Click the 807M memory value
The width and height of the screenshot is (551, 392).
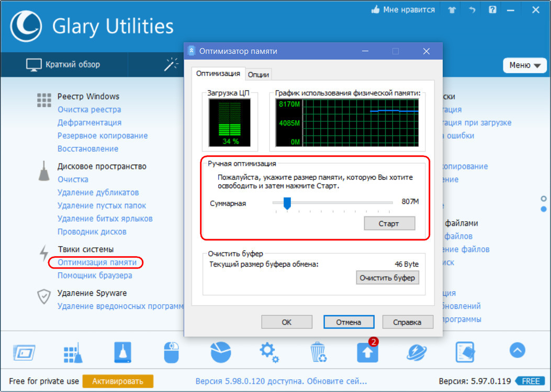(x=410, y=201)
